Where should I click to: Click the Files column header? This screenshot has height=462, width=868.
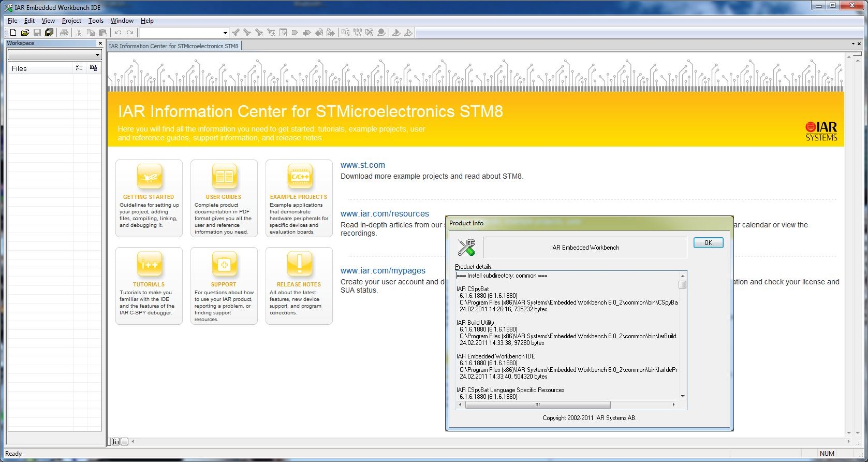40,68
